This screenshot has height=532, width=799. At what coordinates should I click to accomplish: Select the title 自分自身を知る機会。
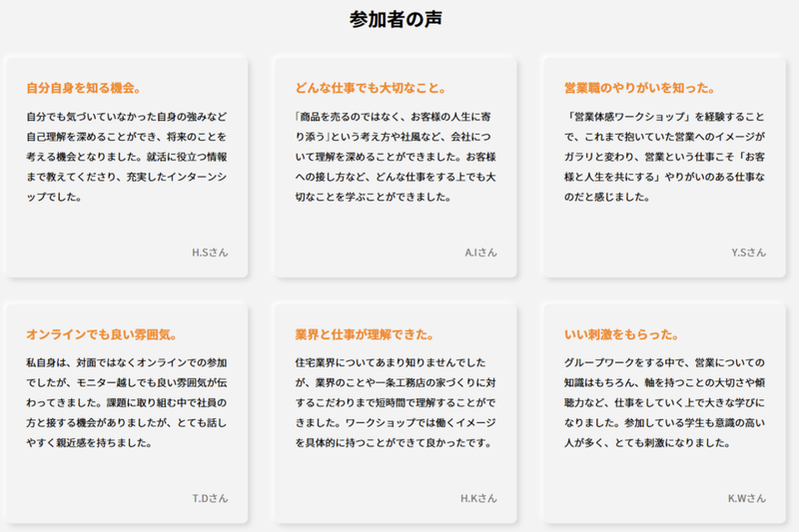(84, 88)
